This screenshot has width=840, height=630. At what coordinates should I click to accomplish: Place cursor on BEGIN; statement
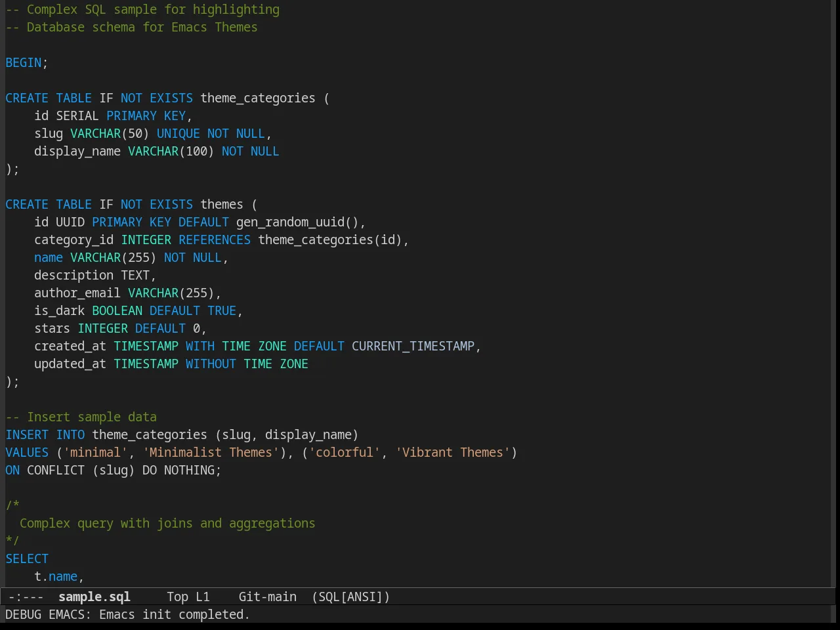tap(27, 62)
